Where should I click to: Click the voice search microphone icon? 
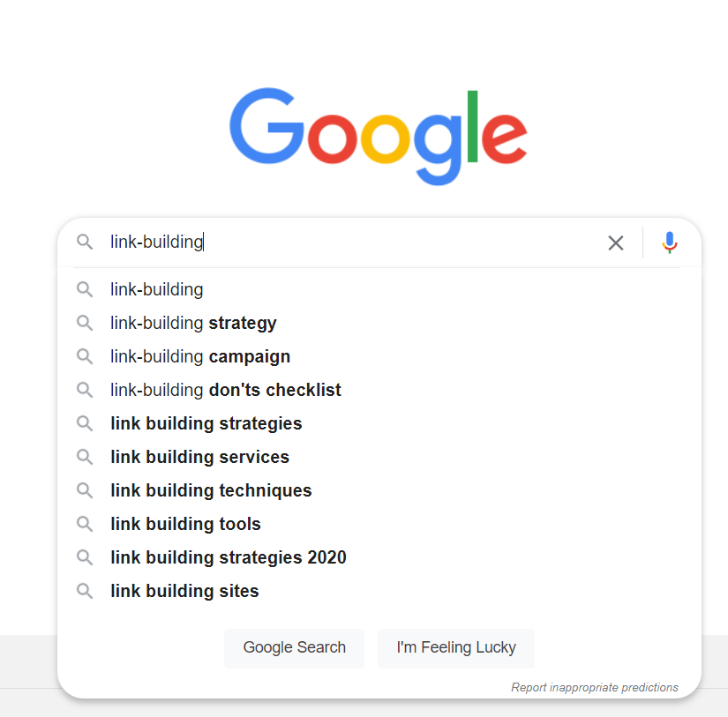click(670, 243)
